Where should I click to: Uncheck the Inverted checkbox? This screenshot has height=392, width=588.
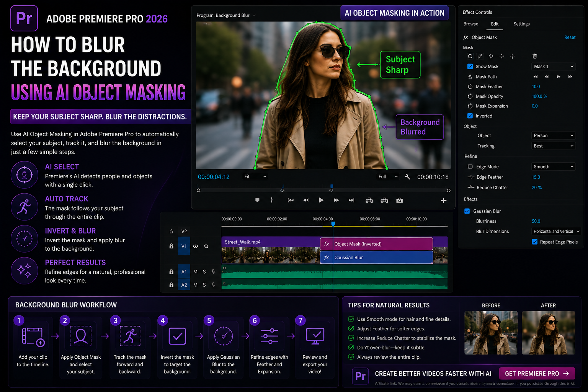pyautogui.click(x=470, y=116)
